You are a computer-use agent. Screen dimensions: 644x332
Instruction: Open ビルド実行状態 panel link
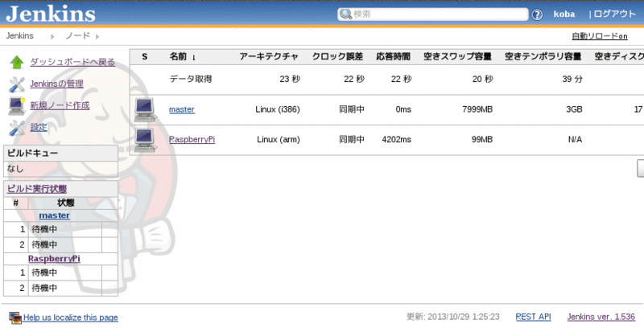(x=37, y=189)
